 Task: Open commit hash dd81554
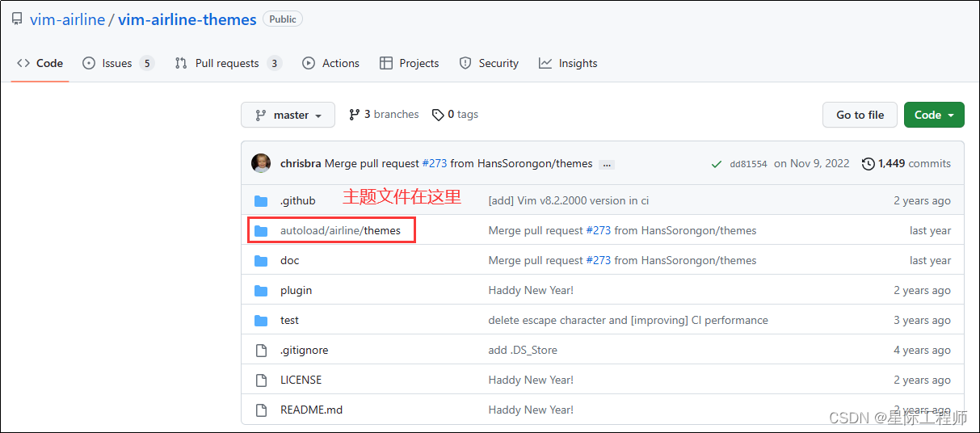click(748, 164)
